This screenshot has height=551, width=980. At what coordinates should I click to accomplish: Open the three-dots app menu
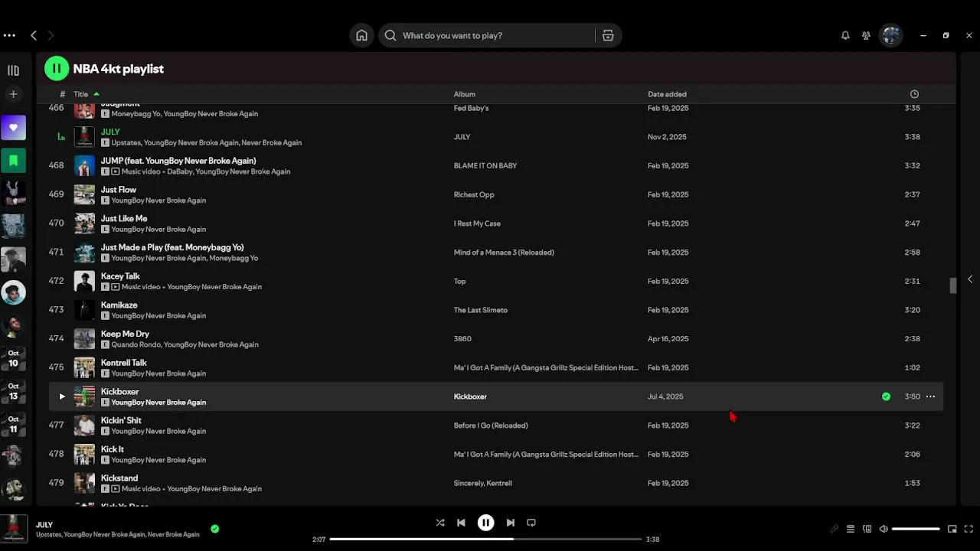coord(9,35)
